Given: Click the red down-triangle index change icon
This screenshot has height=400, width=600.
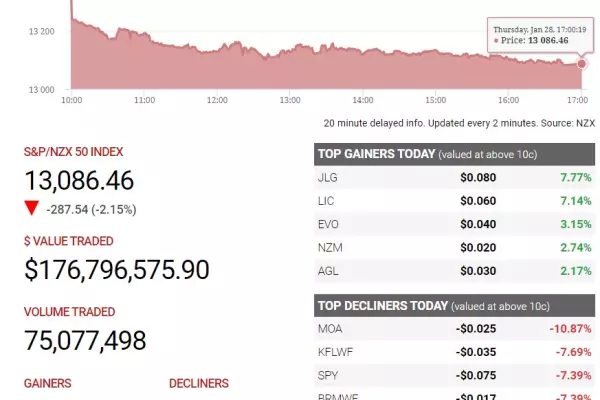Looking at the screenshot, I should pos(32,208).
